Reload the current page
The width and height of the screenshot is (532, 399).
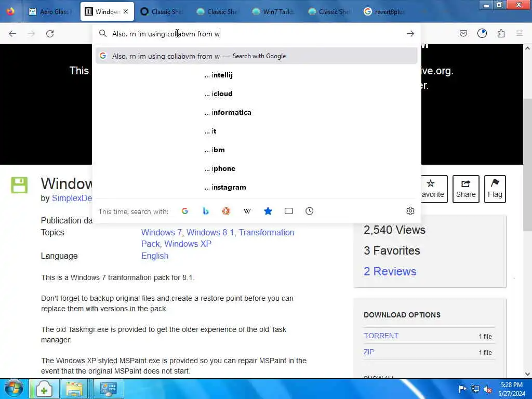click(50, 34)
